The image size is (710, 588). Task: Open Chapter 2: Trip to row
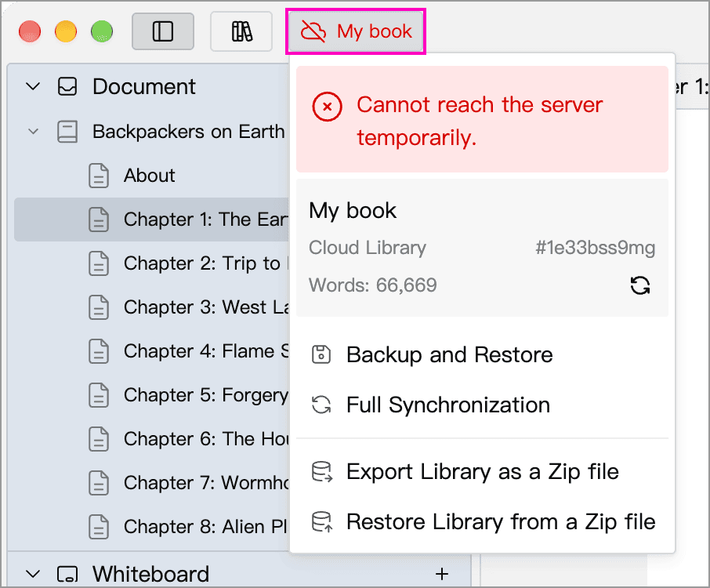(x=152, y=263)
